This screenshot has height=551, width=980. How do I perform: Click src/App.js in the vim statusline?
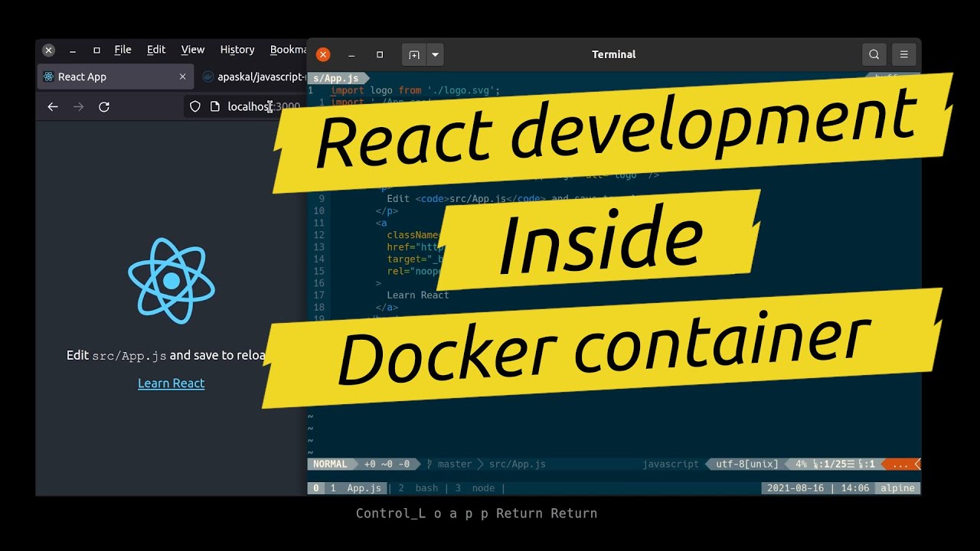[518, 464]
